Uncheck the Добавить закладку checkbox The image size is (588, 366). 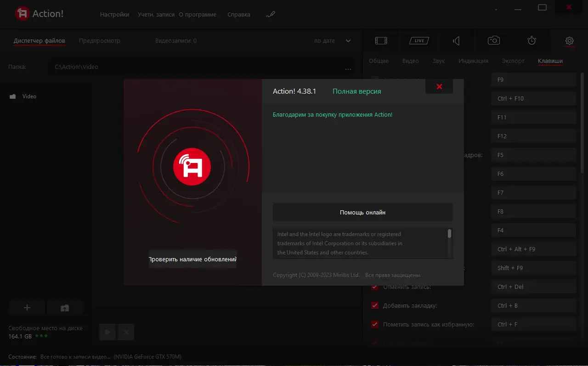click(x=375, y=306)
